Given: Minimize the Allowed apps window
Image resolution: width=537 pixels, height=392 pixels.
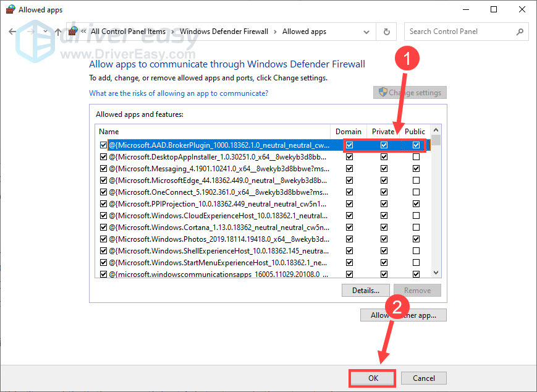Looking at the screenshot, I should click(x=466, y=9).
